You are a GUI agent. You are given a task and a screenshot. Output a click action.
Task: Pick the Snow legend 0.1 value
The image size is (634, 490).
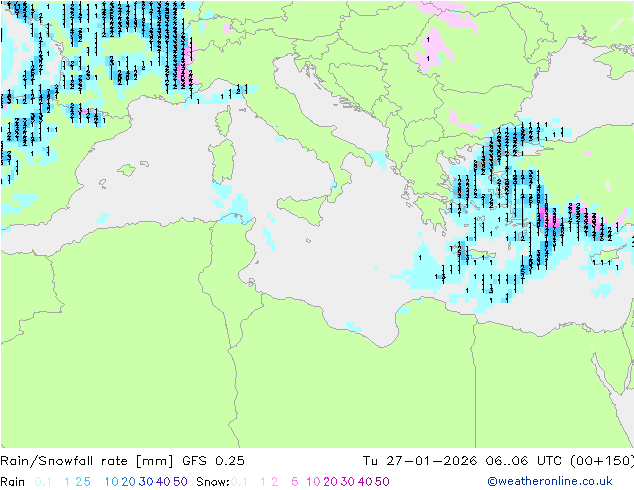(x=239, y=482)
